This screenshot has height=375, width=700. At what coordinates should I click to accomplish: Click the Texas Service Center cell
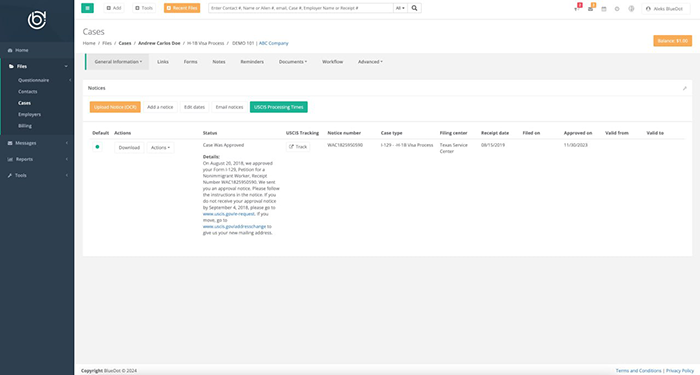coord(454,148)
